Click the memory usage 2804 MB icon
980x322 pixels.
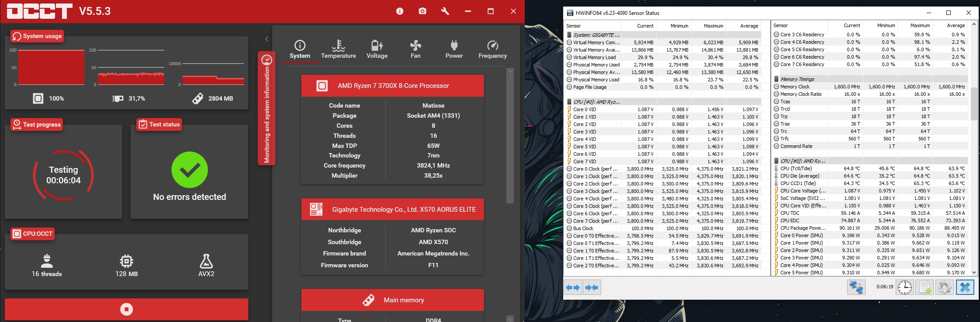click(197, 98)
